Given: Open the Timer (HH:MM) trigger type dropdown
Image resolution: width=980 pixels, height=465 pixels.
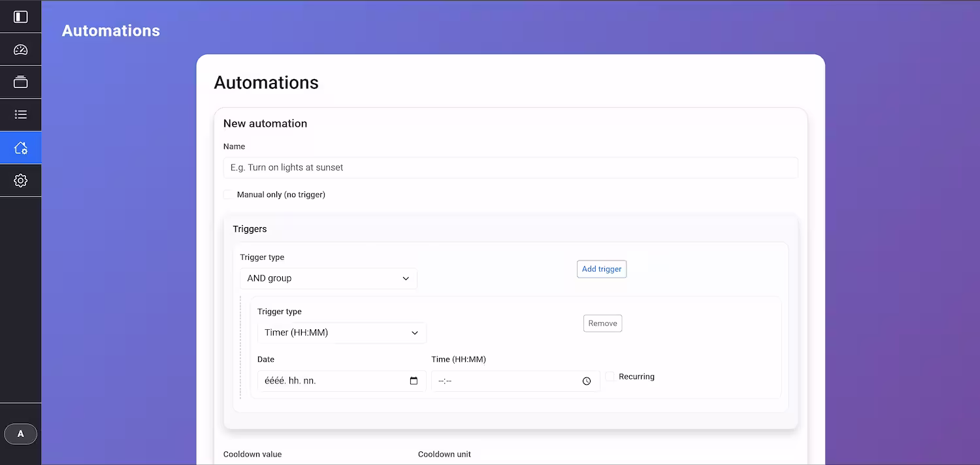Looking at the screenshot, I should (341, 332).
